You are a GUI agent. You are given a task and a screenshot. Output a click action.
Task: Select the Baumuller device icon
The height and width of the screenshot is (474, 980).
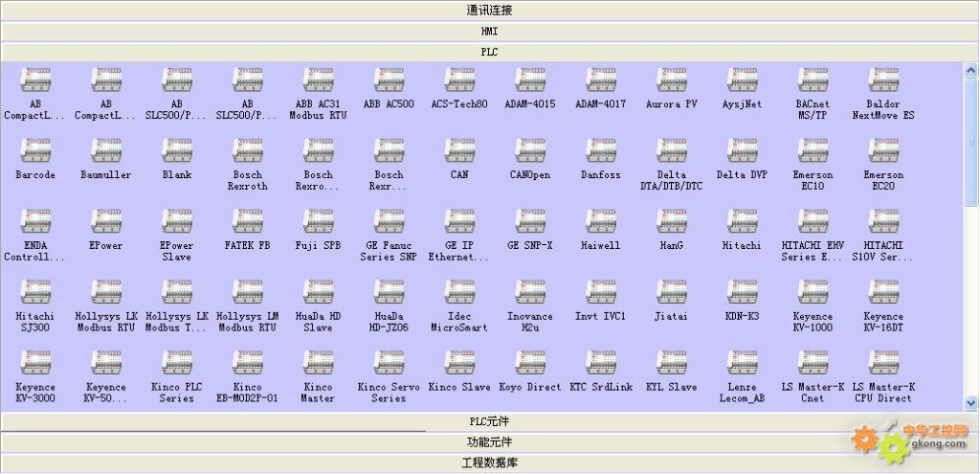(106, 150)
